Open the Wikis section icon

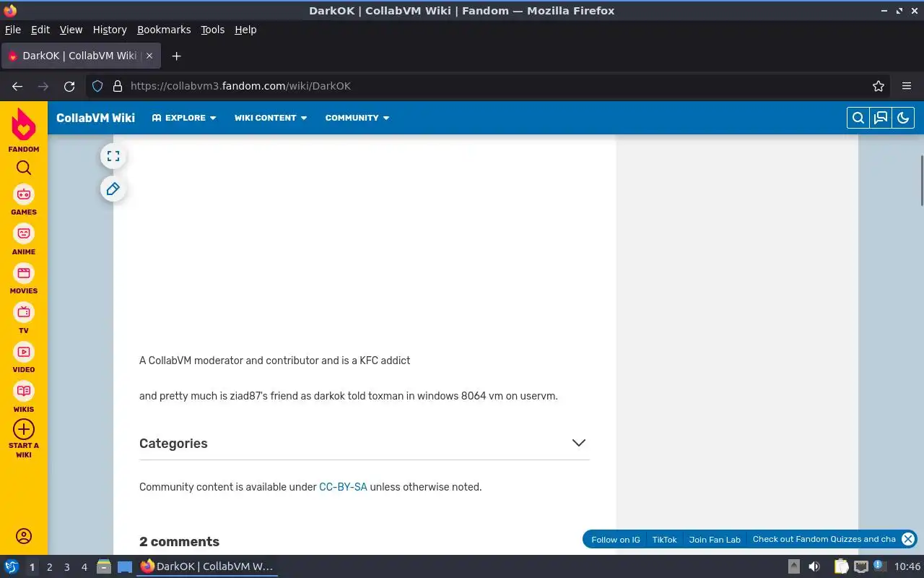pyautogui.click(x=24, y=391)
